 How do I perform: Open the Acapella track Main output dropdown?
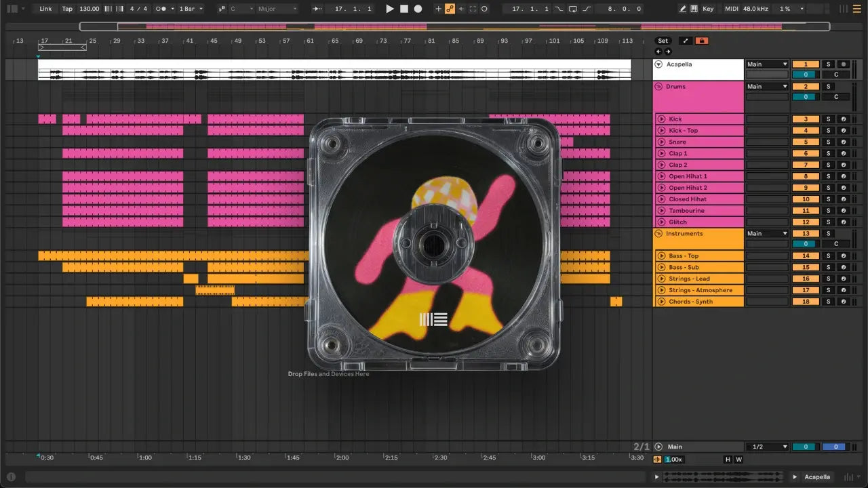pyautogui.click(x=767, y=64)
